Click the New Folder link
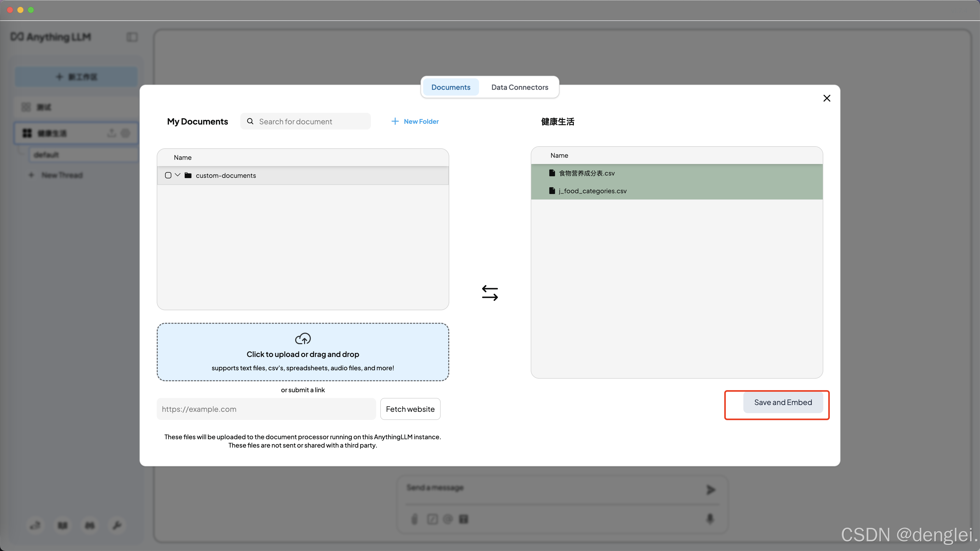Image resolution: width=980 pixels, height=551 pixels. click(x=421, y=121)
